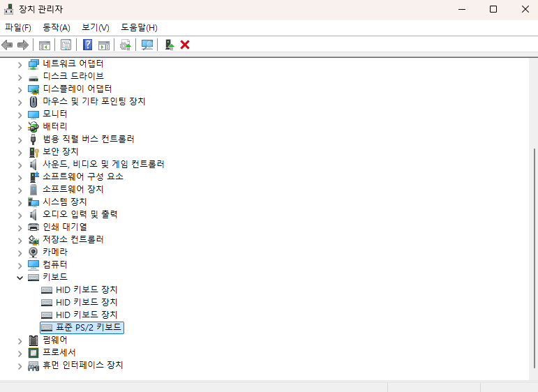
Task: Open the Properties toolbar icon
Action: coord(66,45)
